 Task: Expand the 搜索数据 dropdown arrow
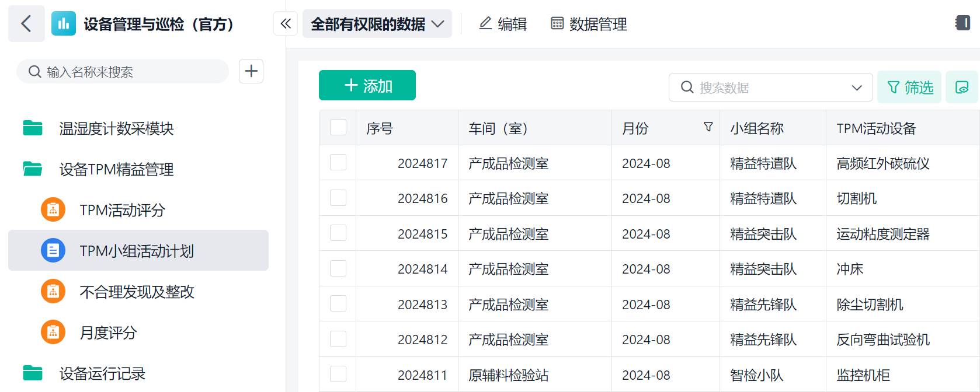[x=856, y=88]
